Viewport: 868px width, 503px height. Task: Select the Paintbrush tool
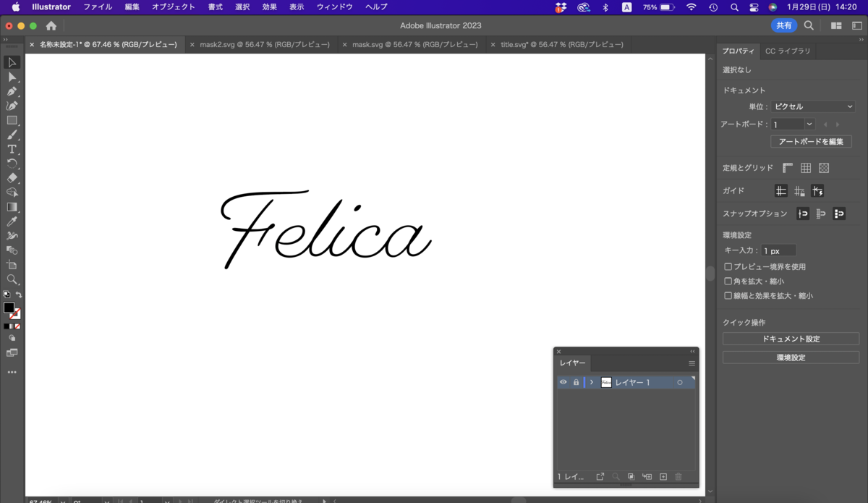tap(12, 135)
